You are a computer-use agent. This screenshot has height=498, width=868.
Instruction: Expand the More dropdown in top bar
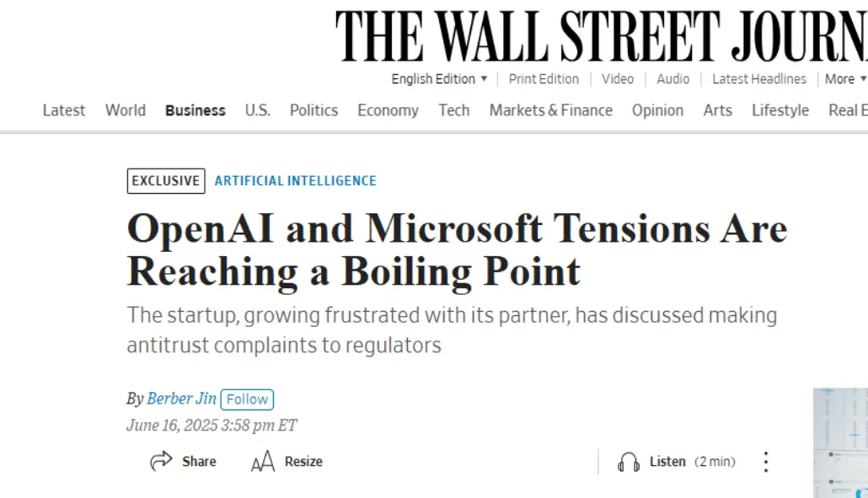click(x=846, y=79)
